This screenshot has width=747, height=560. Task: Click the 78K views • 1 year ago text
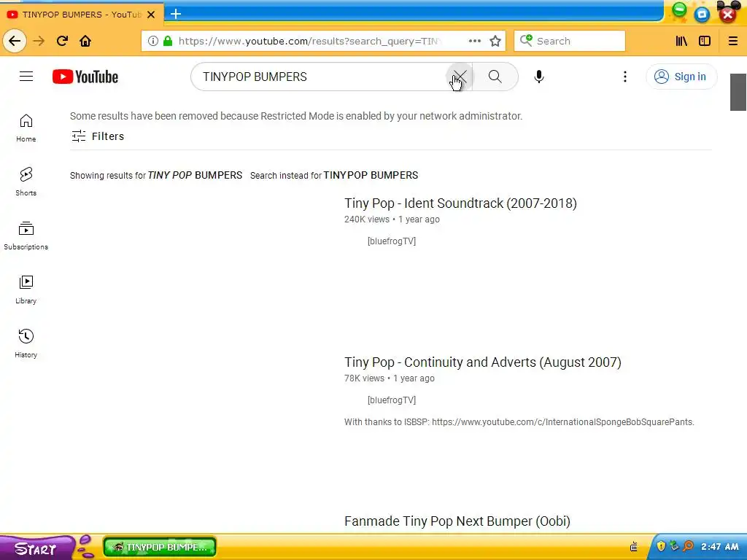click(x=390, y=378)
